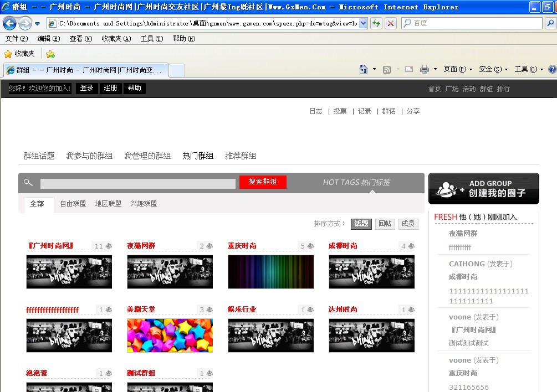Click the Print icon
The width and height of the screenshot is (557, 392).
click(424, 69)
